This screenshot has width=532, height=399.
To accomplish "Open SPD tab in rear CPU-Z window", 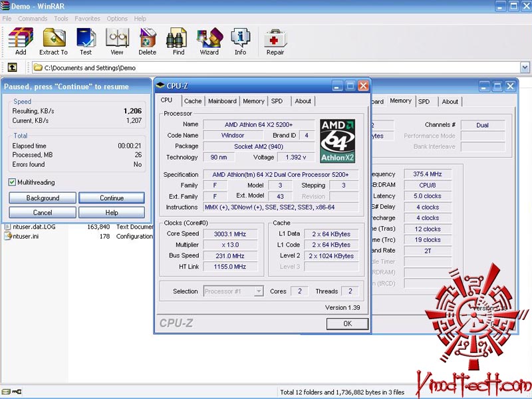I will (x=424, y=102).
